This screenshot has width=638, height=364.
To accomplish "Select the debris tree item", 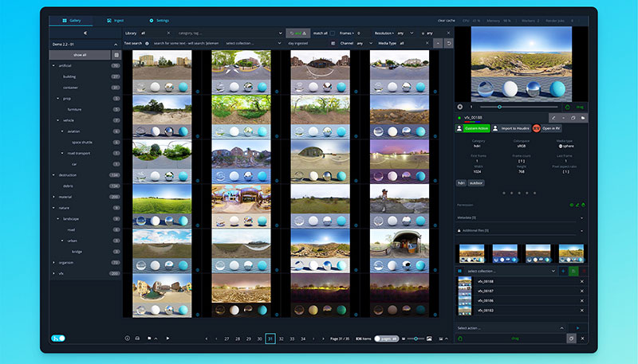I will point(68,186).
